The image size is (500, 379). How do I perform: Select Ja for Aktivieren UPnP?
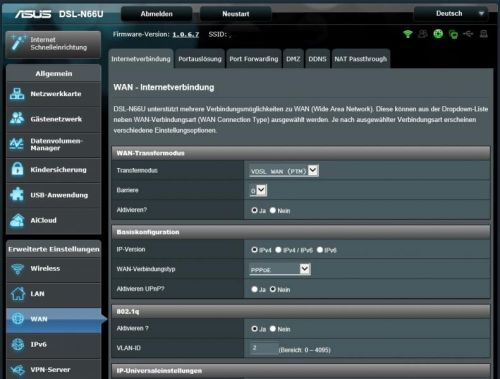(x=254, y=289)
